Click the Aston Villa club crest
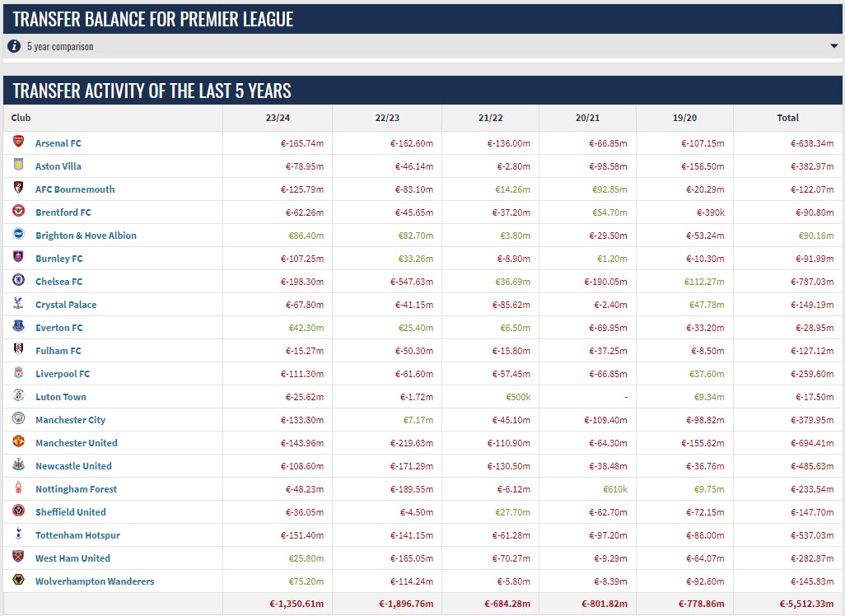Image resolution: width=845 pixels, height=616 pixels. (18, 165)
